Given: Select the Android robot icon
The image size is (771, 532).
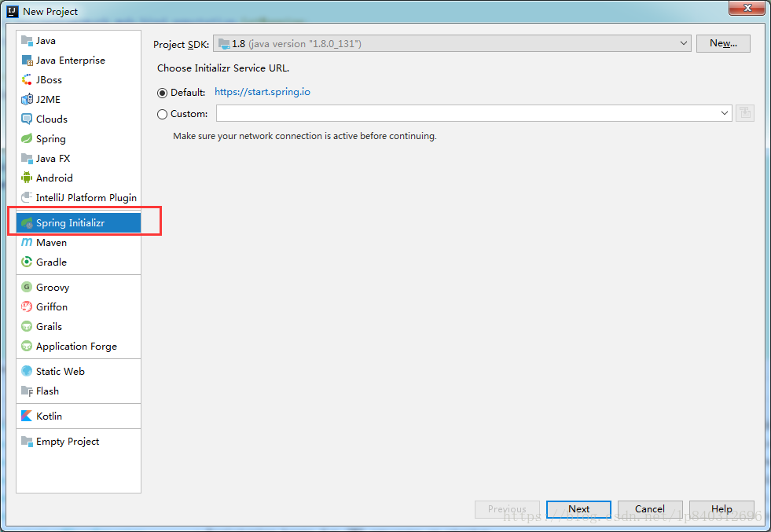Looking at the screenshot, I should pos(27,178).
